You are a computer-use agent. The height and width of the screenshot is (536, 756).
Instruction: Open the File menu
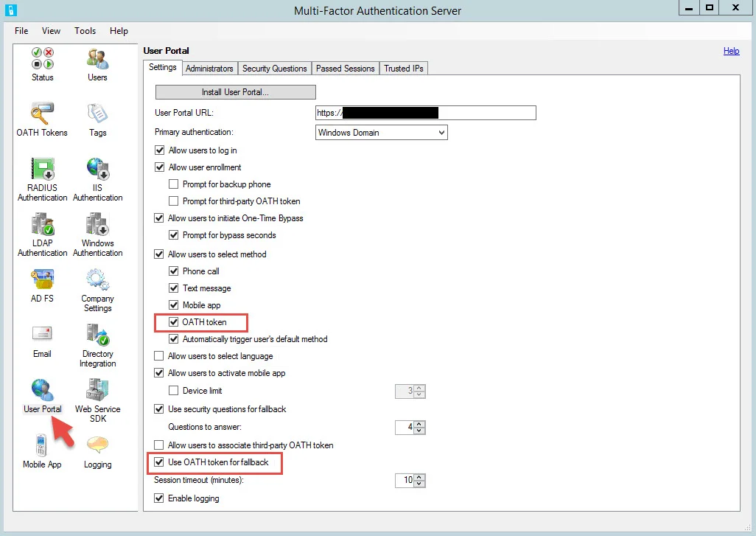click(21, 31)
